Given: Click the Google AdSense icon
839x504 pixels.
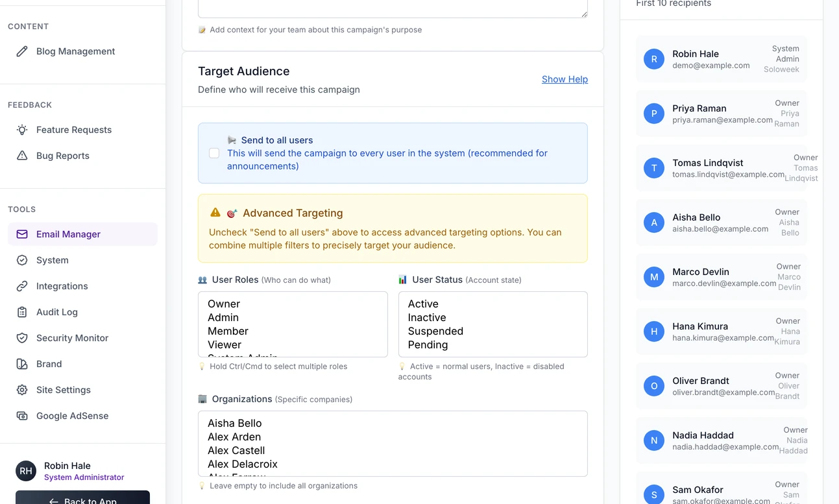Looking at the screenshot, I should point(22,416).
